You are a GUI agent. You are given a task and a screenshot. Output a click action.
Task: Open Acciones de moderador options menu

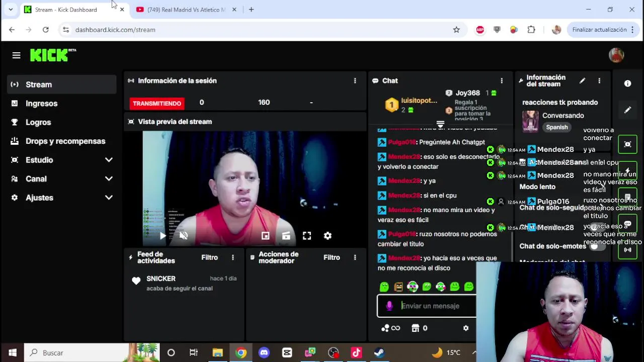coord(355,257)
